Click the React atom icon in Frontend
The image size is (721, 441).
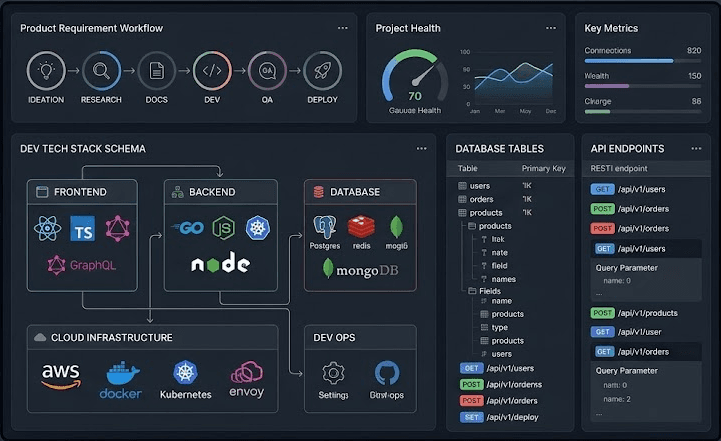coord(47,229)
